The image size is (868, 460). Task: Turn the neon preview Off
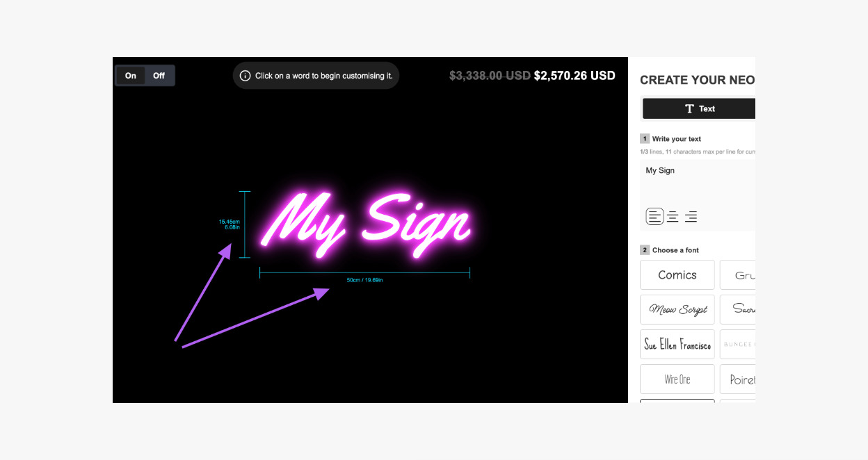click(159, 76)
